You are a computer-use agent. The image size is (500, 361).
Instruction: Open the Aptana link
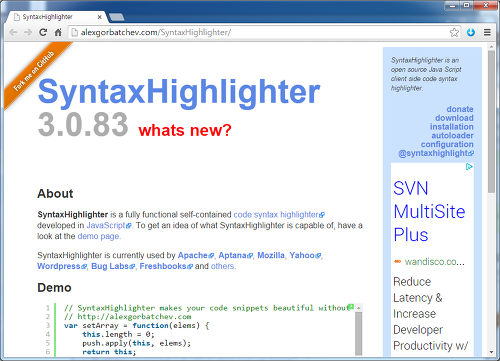pos(235,255)
